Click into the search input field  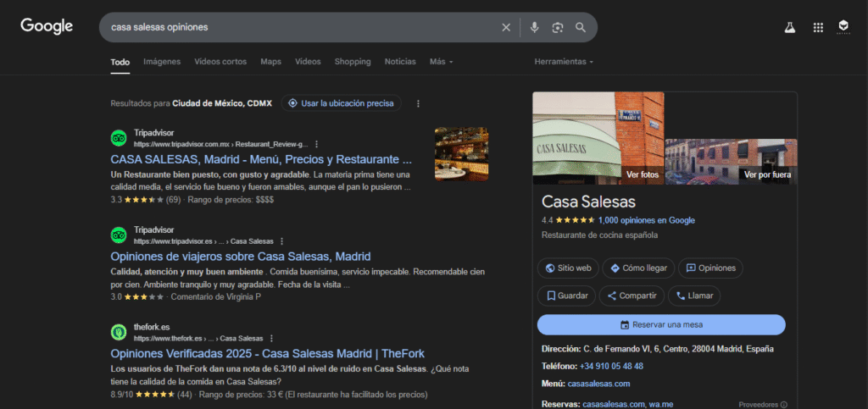[x=302, y=28]
